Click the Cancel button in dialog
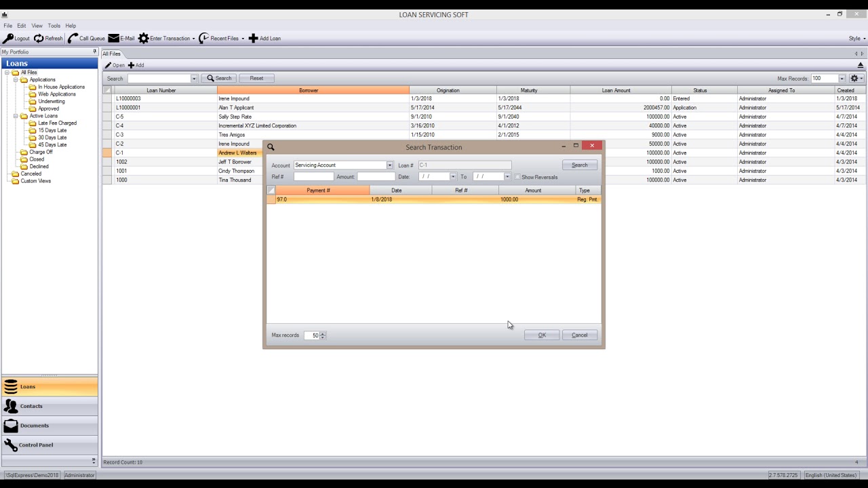 pos(580,335)
